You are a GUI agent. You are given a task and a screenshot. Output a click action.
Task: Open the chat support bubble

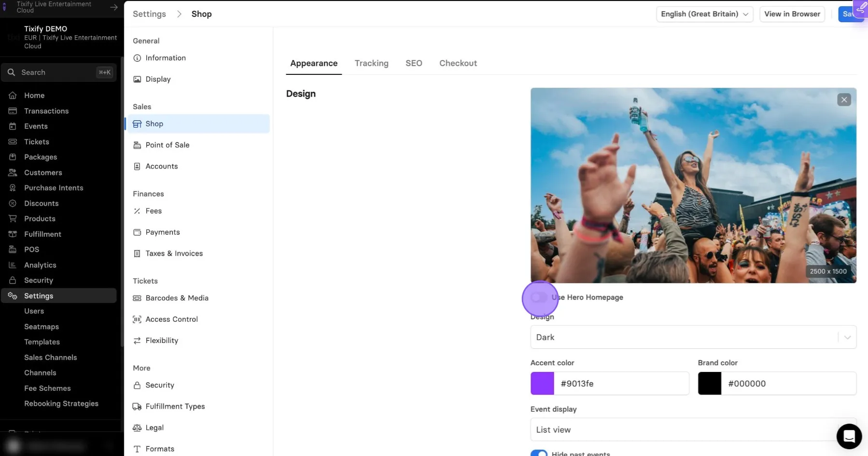tap(849, 436)
